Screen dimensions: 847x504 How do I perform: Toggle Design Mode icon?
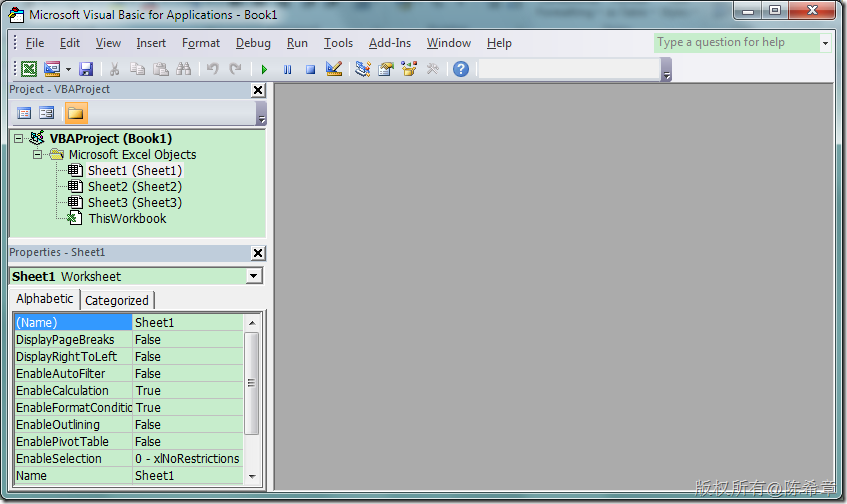point(334,69)
